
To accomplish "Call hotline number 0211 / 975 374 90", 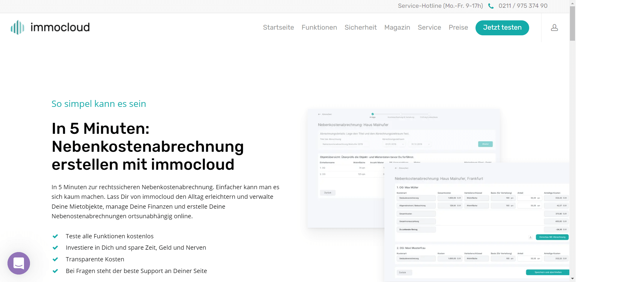I will click(523, 6).
